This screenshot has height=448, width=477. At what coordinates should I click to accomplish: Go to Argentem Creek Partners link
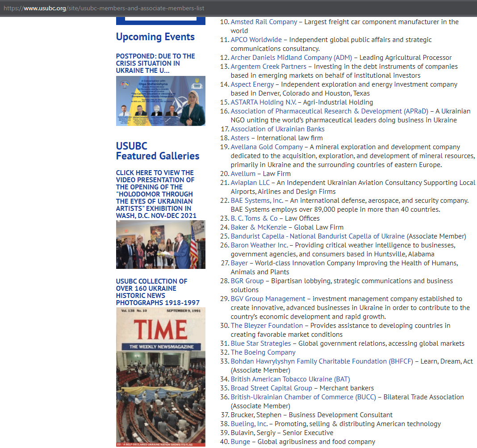pos(268,67)
